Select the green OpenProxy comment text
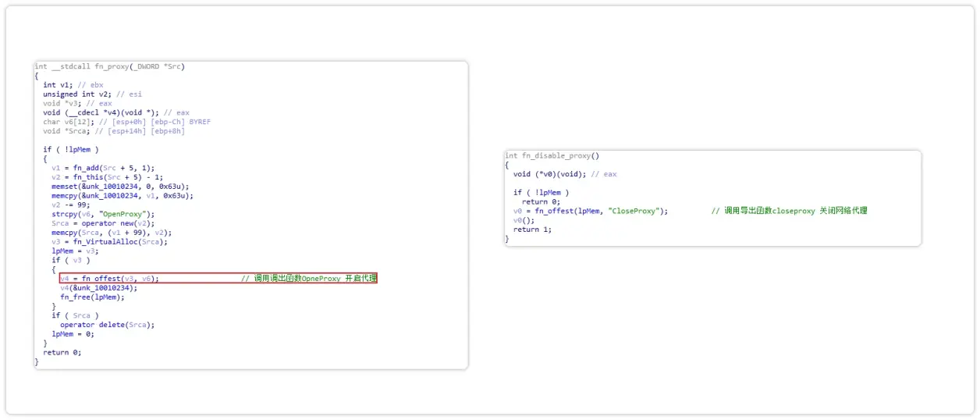The height and width of the screenshot is (420, 980). click(309, 279)
